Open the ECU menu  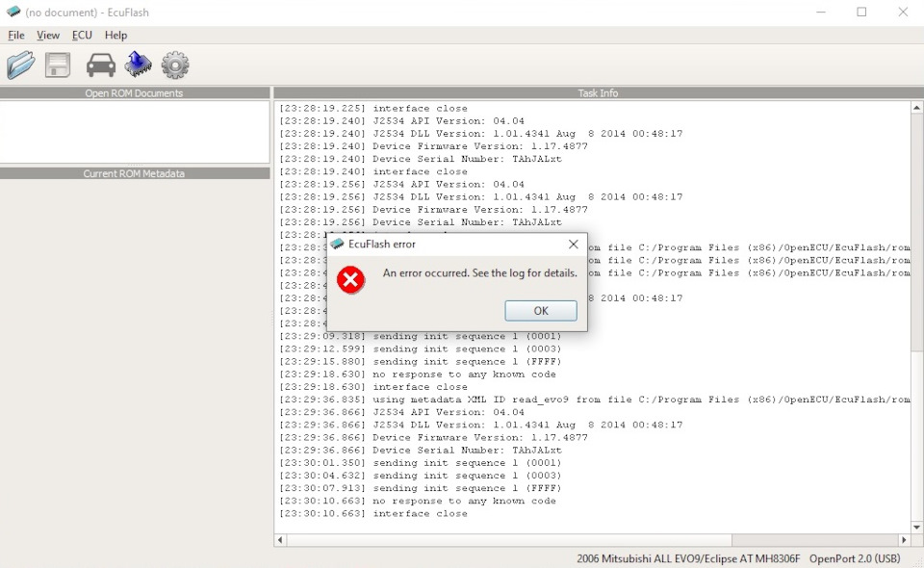(82, 36)
